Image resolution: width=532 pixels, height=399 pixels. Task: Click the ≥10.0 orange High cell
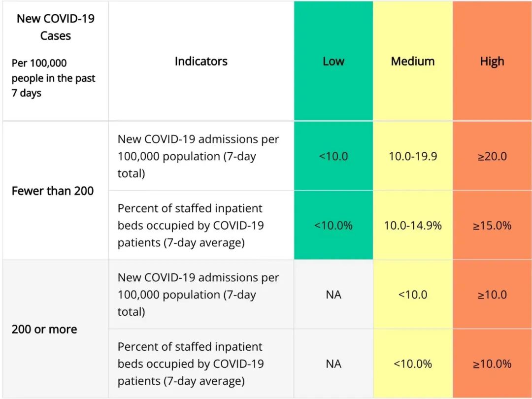[x=492, y=295]
